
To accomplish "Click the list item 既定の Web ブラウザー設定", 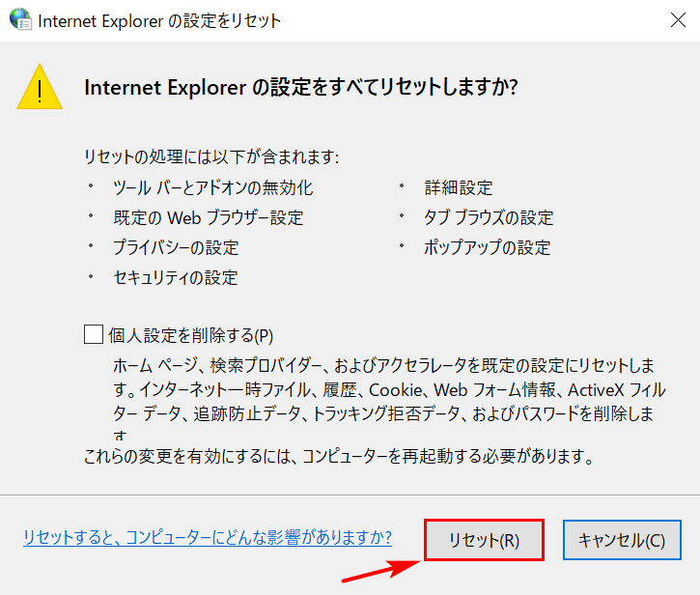I will [209, 218].
